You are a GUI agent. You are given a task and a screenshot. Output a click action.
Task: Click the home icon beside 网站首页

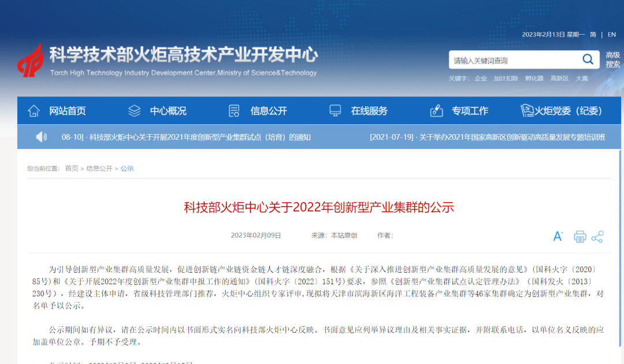33,110
